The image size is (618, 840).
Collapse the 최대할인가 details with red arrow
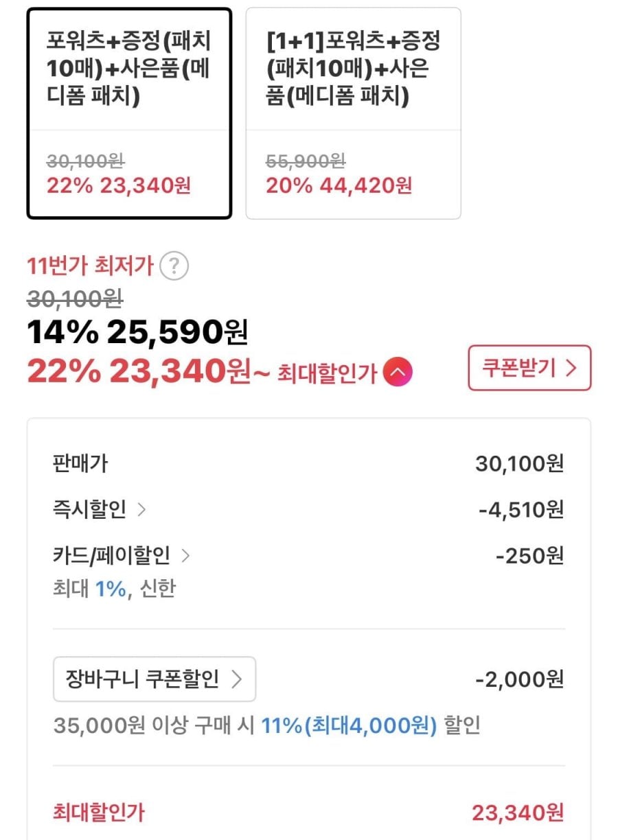pyautogui.click(x=398, y=373)
